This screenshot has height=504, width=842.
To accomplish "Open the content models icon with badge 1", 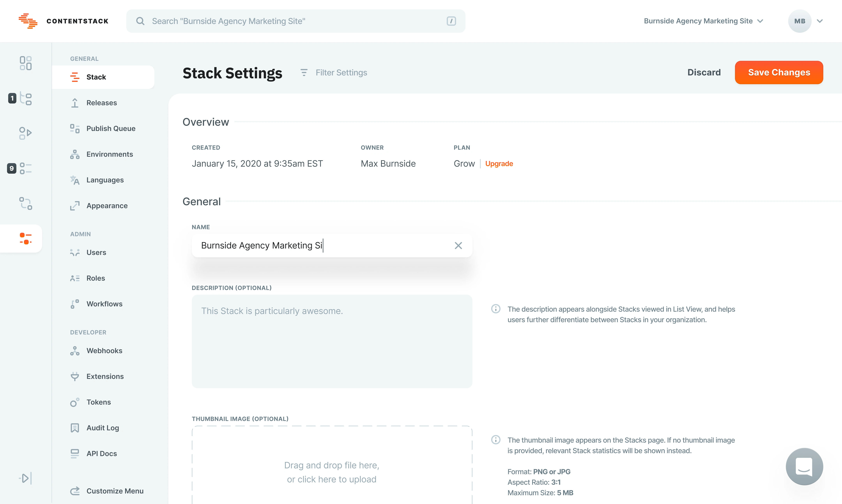I will (26, 98).
